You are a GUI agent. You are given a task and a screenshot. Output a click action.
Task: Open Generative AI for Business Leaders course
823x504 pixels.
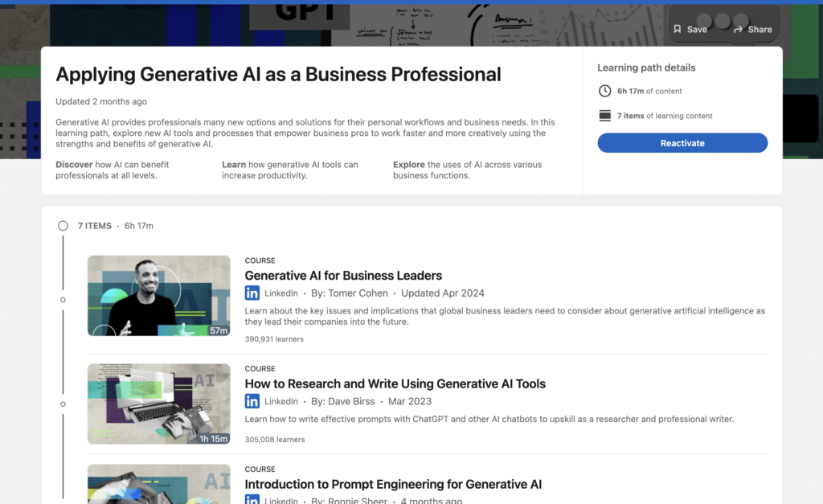click(x=343, y=276)
